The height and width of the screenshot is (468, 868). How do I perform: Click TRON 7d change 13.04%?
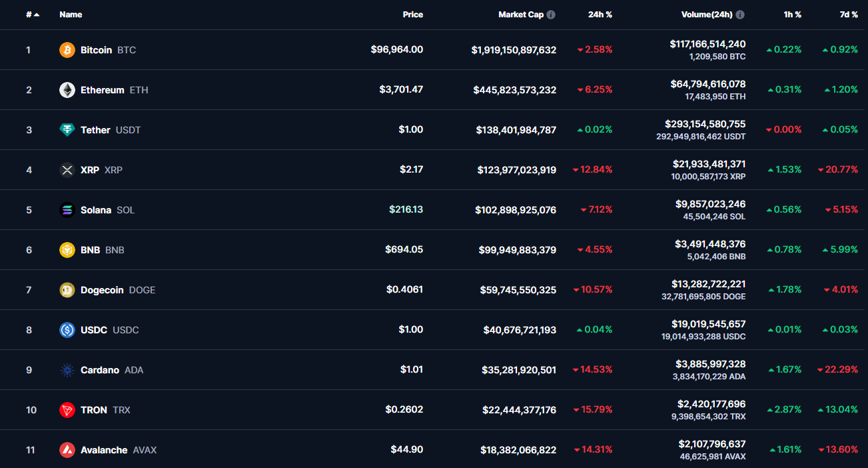click(839, 410)
